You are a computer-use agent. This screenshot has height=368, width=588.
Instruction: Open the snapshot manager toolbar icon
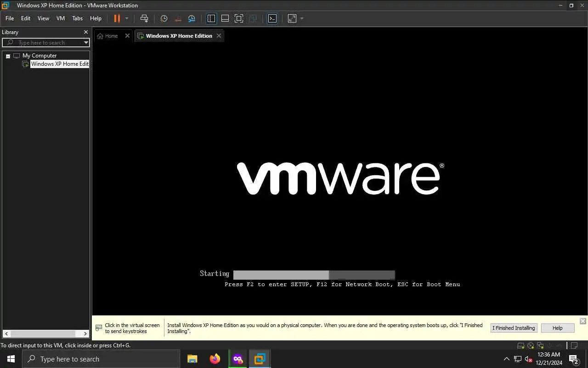coord(192,18)
